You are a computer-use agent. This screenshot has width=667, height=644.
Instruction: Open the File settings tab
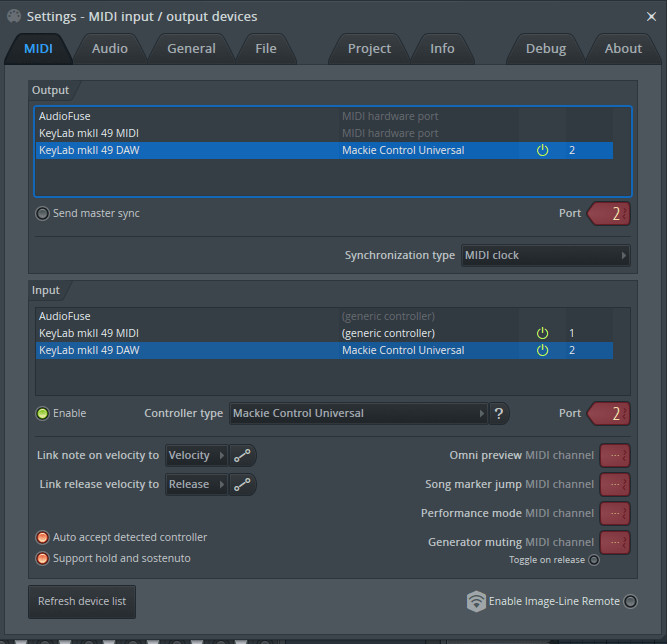(x=266, y=48)
